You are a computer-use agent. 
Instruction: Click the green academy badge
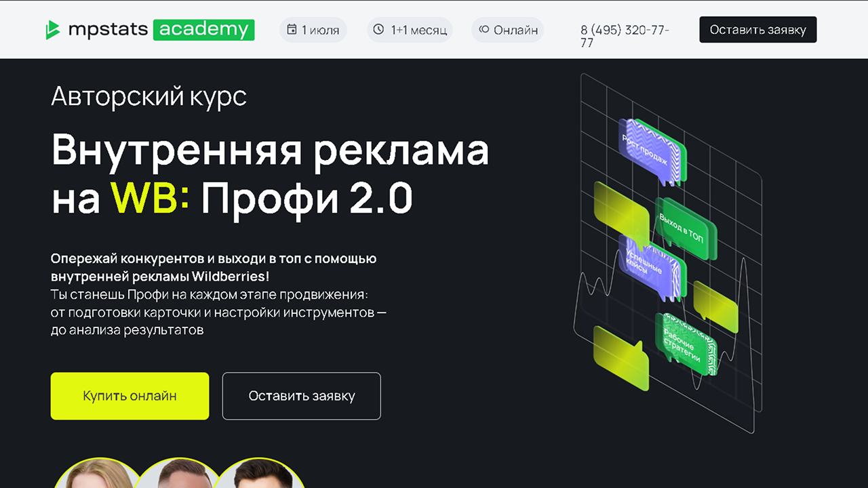coord(204,30)
